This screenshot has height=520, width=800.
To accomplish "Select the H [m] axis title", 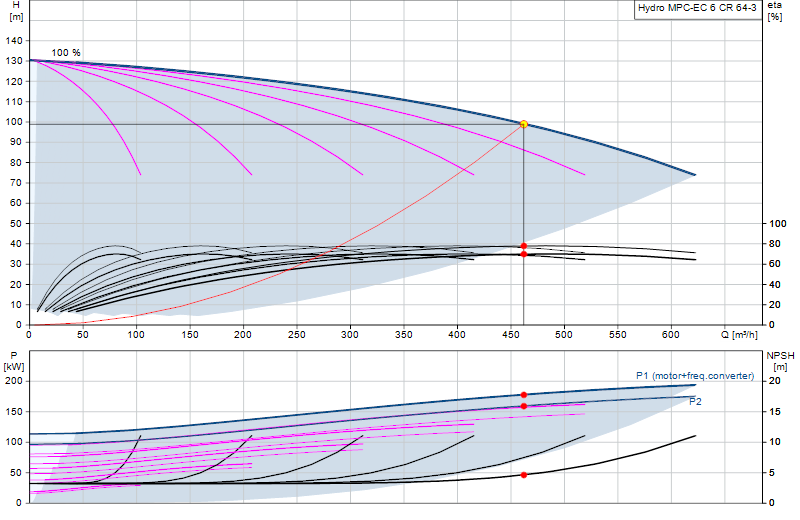I will pyautogui.click(x=16, y=11).
